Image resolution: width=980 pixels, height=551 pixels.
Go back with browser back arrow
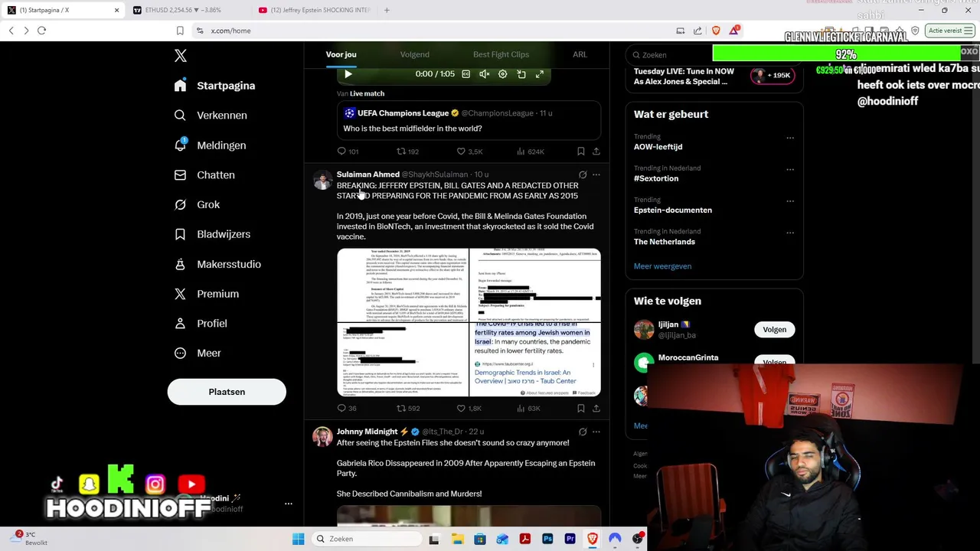coord(11,31)
